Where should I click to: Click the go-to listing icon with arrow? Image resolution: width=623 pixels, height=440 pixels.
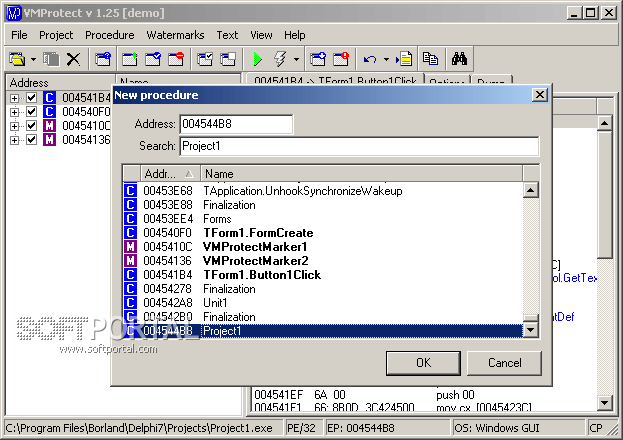404,59
